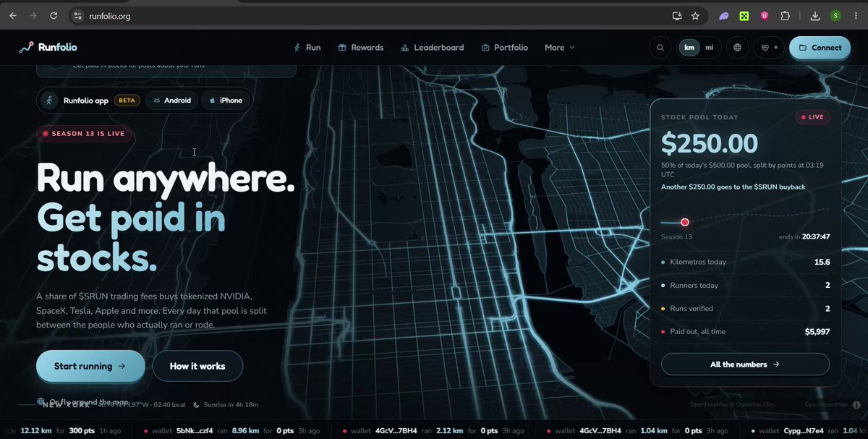This screenshot has width=868, height=439.
Task: Open the browser extensions puzzle menu
Action: (785, 15)
